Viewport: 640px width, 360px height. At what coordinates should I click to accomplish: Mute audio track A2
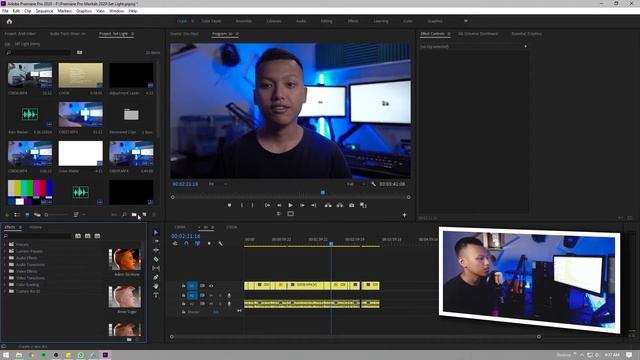click(211, 304)
